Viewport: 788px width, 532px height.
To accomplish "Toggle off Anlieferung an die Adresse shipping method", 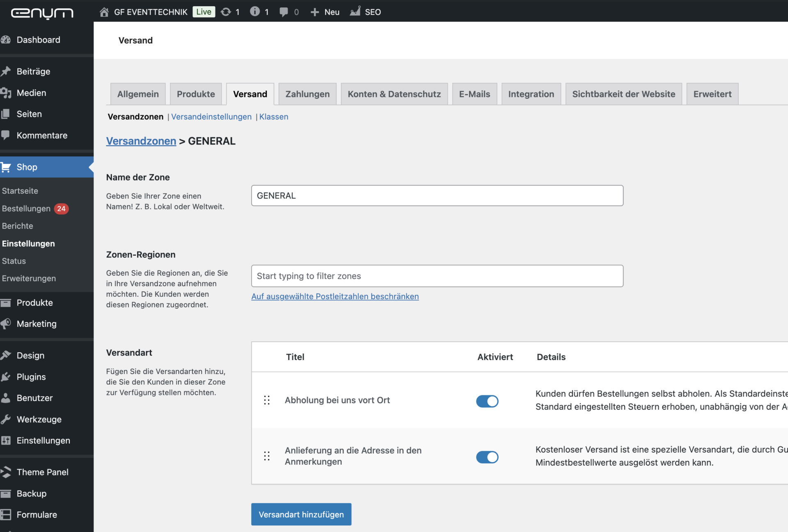I will coord(487,457).
